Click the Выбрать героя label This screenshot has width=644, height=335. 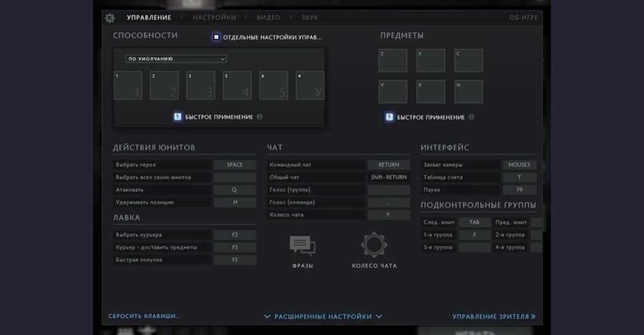point(136,165)
